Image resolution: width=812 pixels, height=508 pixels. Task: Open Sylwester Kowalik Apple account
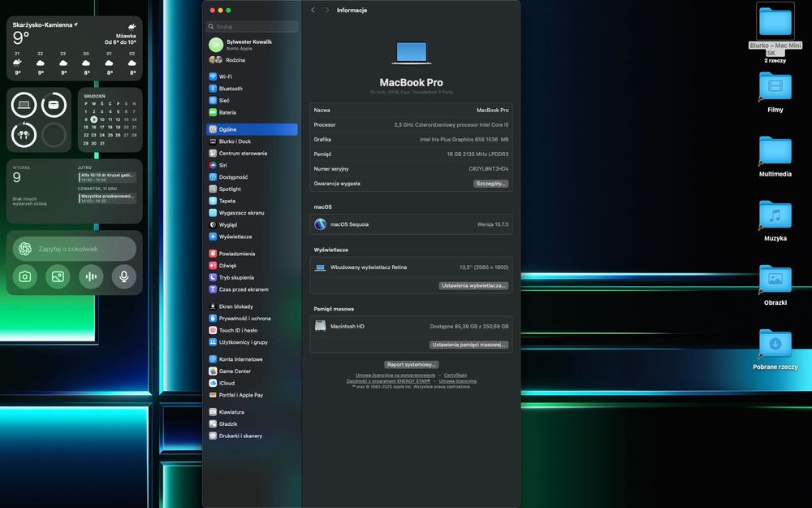point(252,45)
